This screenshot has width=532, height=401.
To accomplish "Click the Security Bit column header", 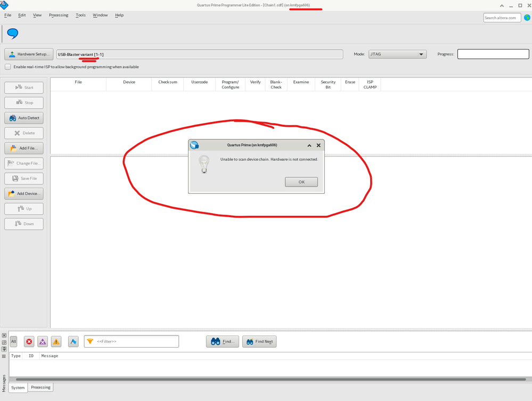I will point(328,85).
